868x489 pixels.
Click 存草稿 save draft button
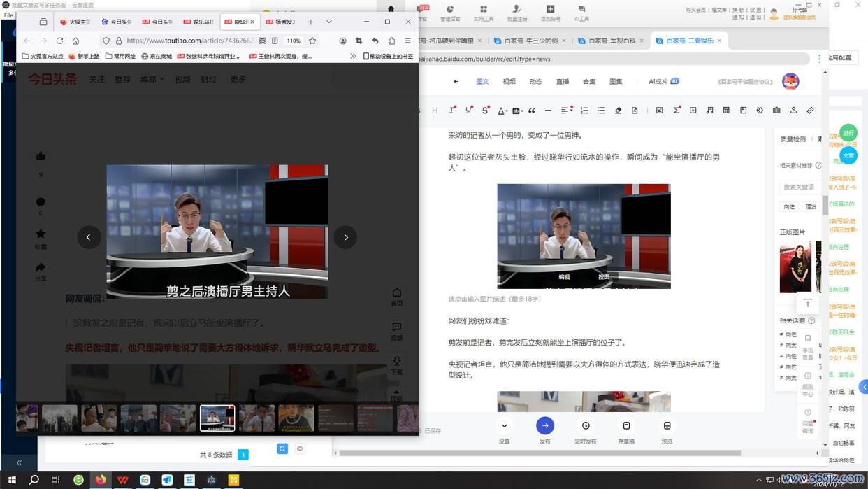(626, 425)
